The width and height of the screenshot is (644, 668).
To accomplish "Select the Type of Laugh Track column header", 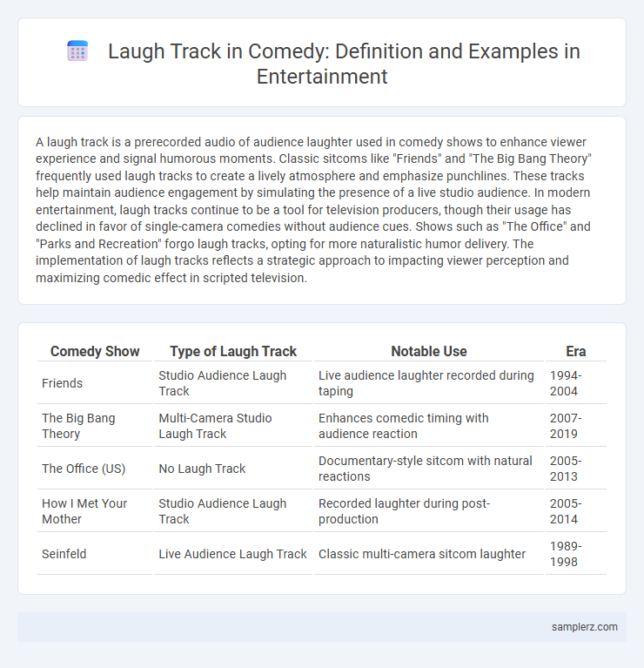I will coord(233,351).
